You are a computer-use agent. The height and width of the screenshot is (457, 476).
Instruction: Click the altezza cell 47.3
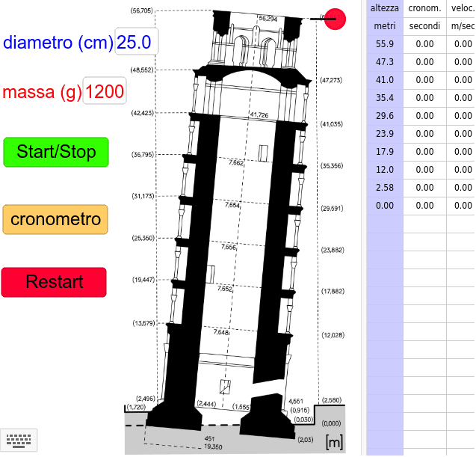385,62
